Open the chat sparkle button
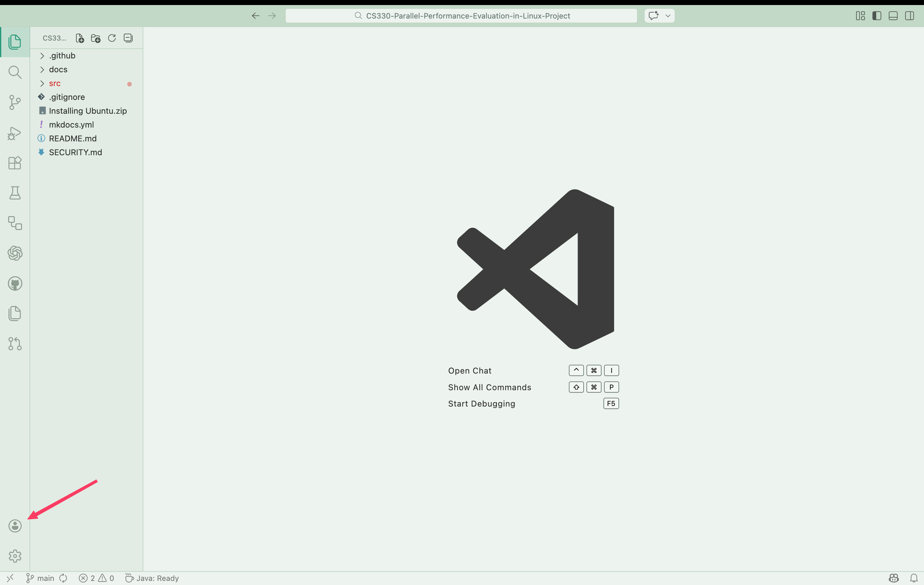The image size is (924, 585). coord(653,16)
